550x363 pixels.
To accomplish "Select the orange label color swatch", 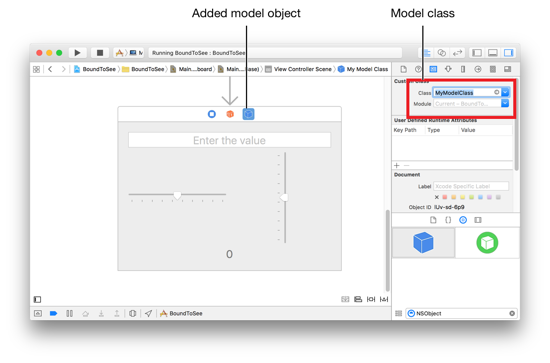I will tap(454, 197).
